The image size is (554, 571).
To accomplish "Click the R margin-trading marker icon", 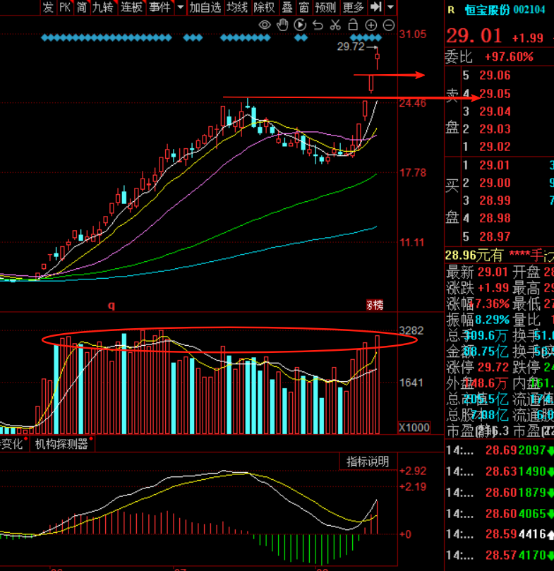I will (x=451, y=10).
